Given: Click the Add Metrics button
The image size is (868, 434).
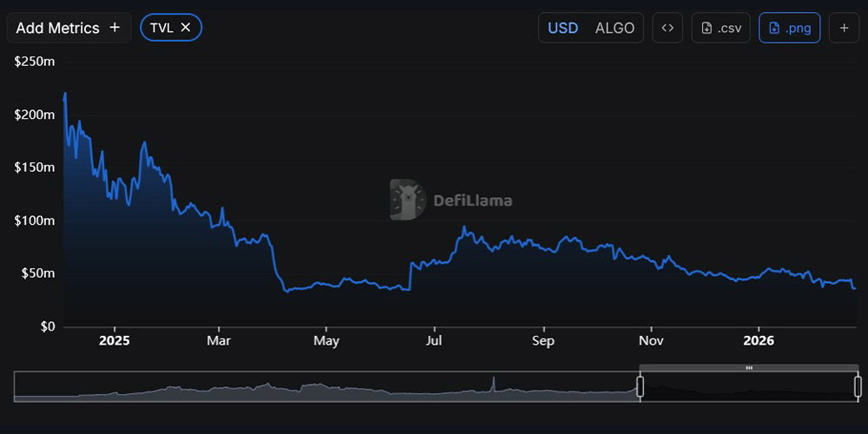Looking at the screenshot, I should pyautogui.click(x=69, y=28).
